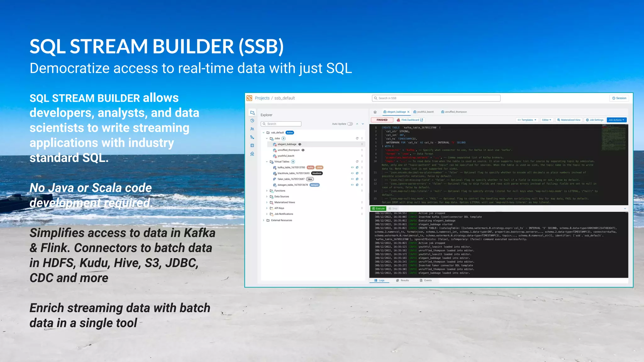Click the Materialized View button
The image size is (644, 362).
(x=569, y=120)
